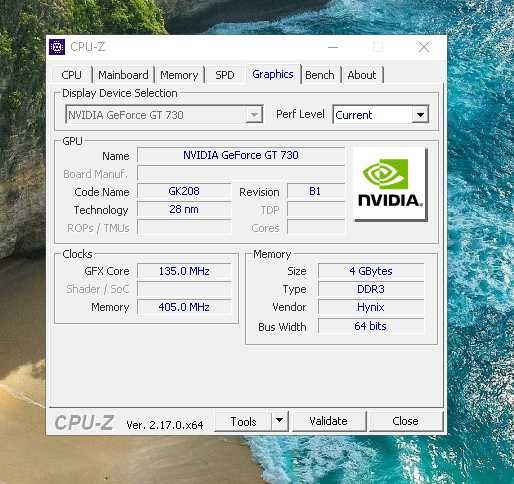Click the Vendor label
514x484 pixels.
(289, 307)
